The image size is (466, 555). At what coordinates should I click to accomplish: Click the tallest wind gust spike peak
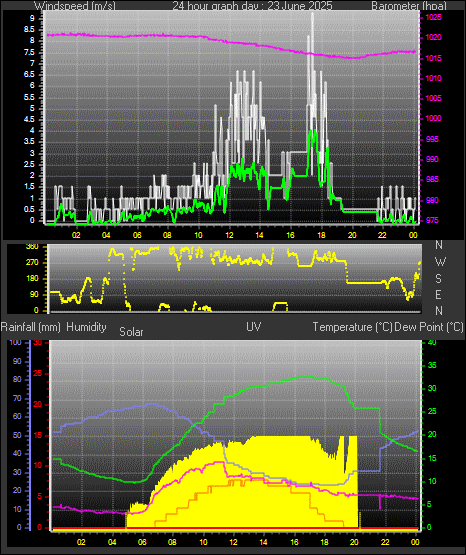(x=312, y=14)
